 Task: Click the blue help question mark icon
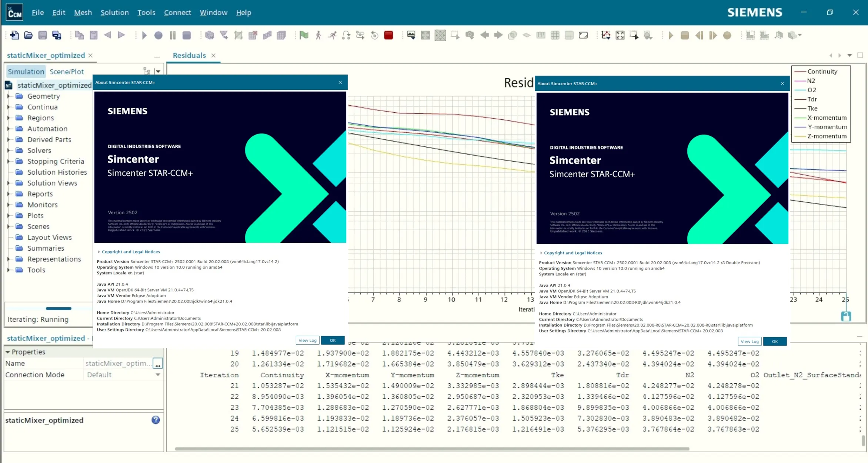click(156, 420)
